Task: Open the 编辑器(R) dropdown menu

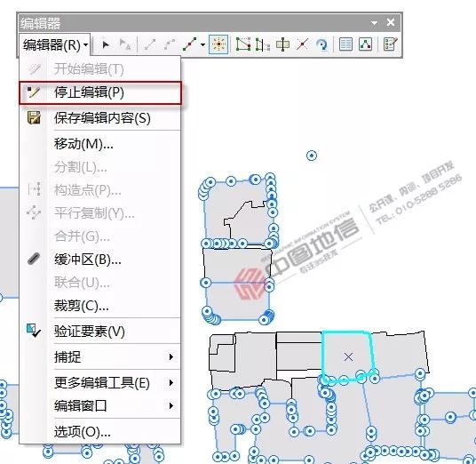Action: [x=55, y=45]
